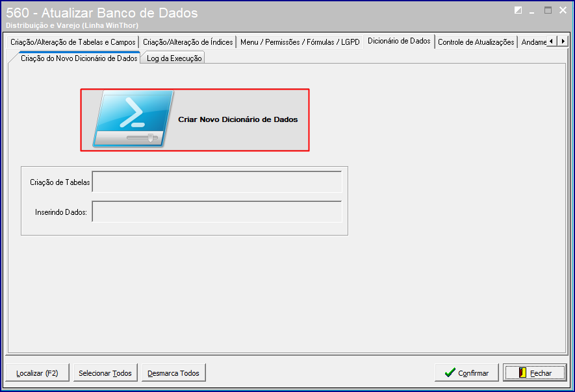
Task: Switch to Criação/Alteração de Índices tab
Action: point(188,42)
